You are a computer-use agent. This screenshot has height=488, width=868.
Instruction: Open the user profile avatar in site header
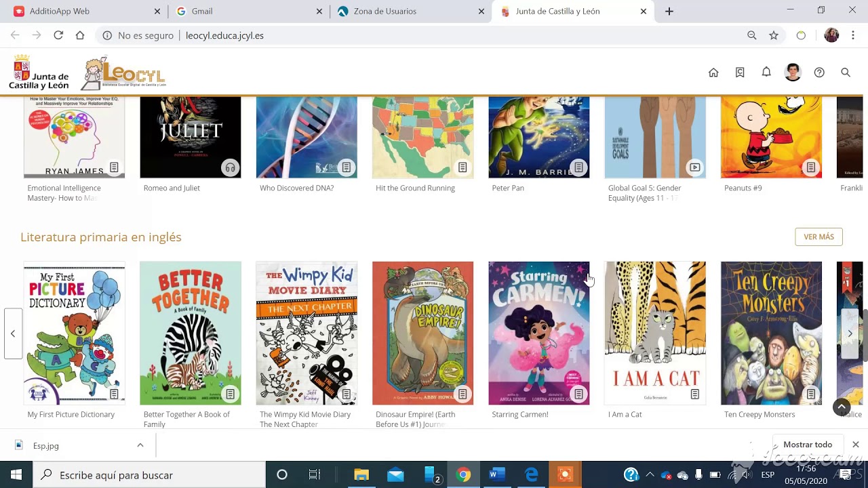[x=793, y=73]
